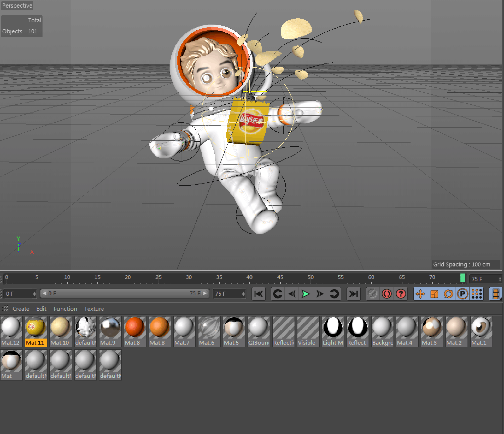504x434 pixels.
Task: Click the Total Objects 101 HUD
Action: [22, 26]
